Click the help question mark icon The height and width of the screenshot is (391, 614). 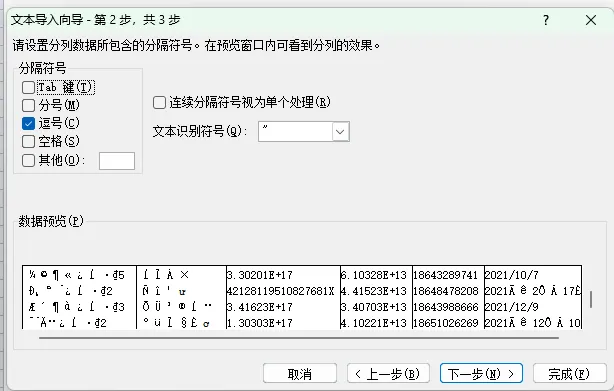tap(546, 20)
